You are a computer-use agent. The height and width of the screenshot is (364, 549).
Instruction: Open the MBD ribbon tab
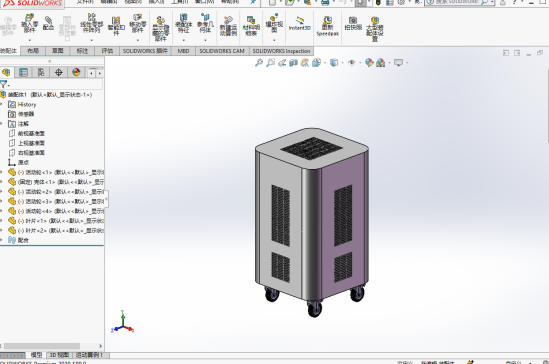point(183,51)
